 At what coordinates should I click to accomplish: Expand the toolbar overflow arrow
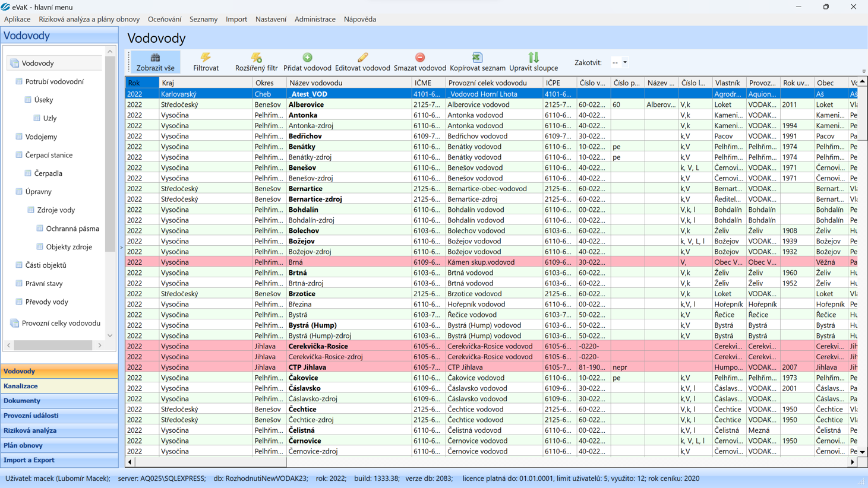point(864,71)
